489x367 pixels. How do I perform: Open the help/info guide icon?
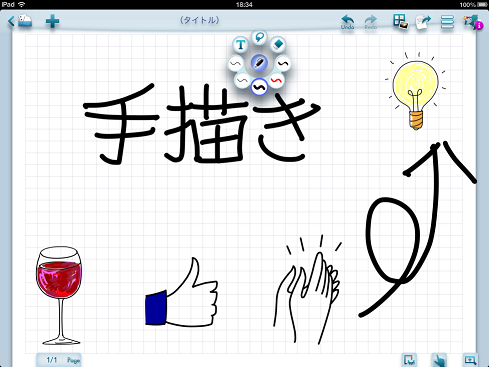pyautogui.click(x=473, y=22)
